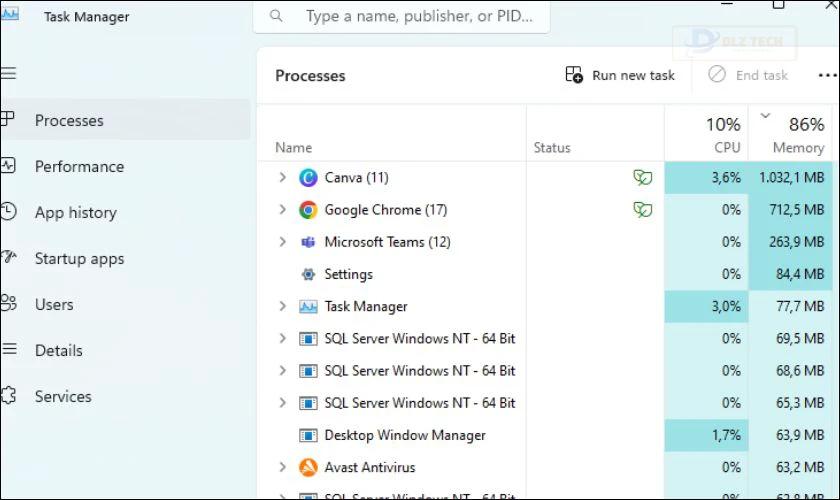Click the 77,7 MB memory cell
This screenshot has height=500, width=840.
point(791,307)
